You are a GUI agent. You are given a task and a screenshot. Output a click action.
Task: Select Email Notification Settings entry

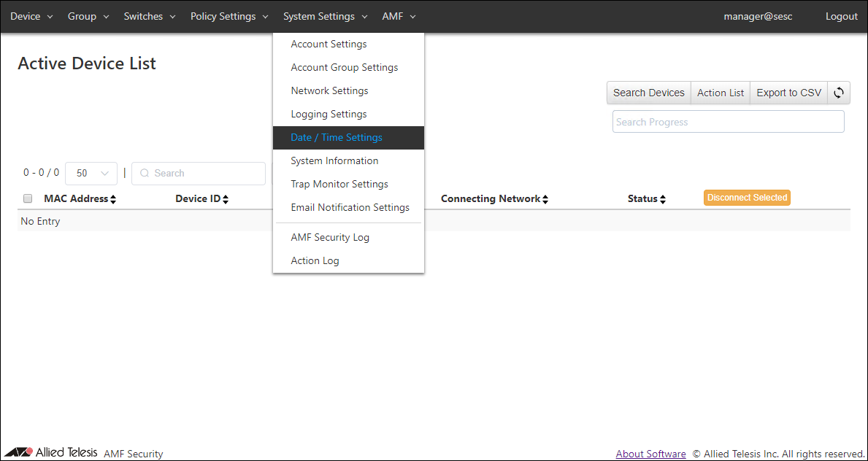coord(350,207)
